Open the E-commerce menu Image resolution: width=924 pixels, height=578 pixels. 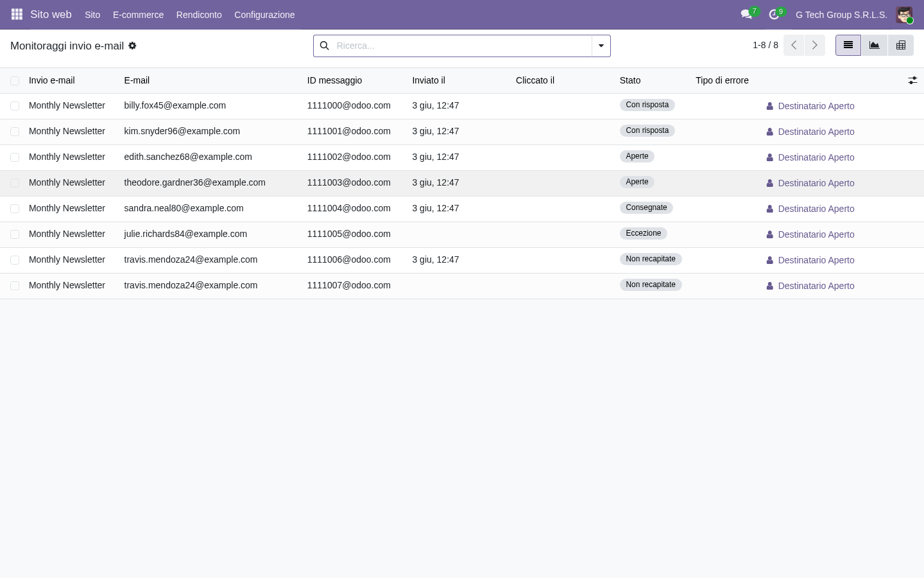(138, 15)
